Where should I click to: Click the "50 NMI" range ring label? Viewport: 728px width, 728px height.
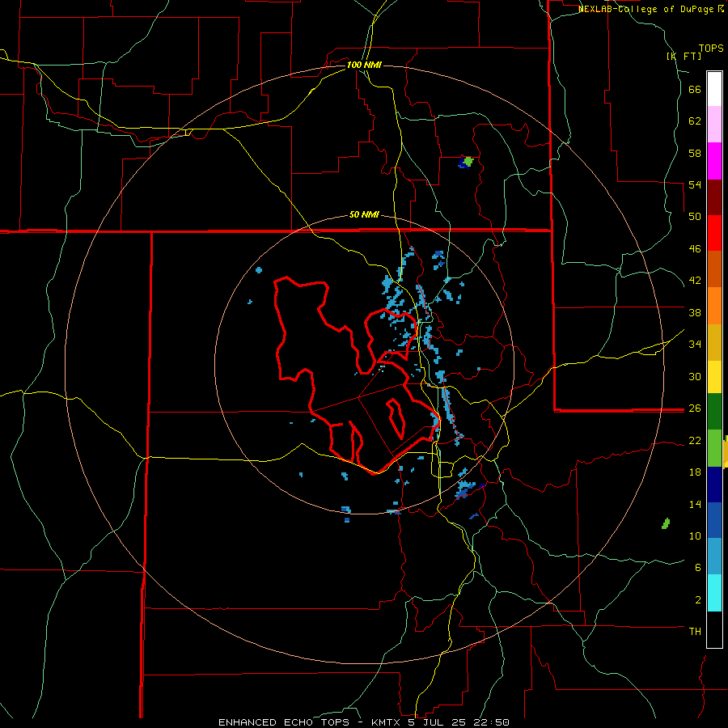[x=364, y=214]
